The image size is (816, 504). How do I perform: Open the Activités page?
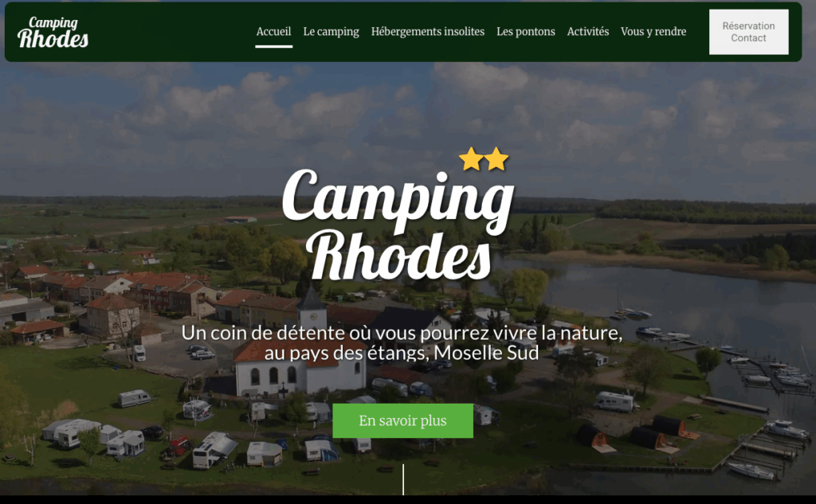click(588, 32)
